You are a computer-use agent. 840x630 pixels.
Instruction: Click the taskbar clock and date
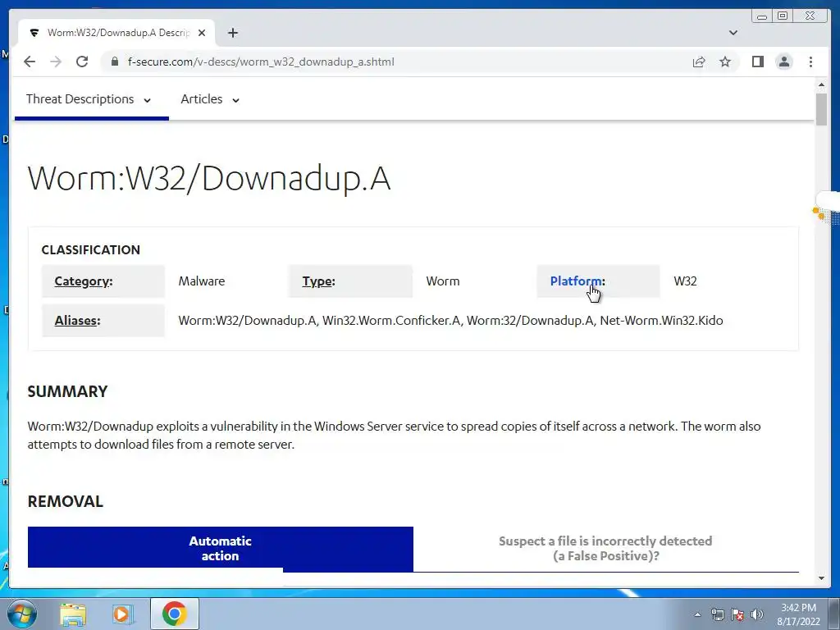798,614
